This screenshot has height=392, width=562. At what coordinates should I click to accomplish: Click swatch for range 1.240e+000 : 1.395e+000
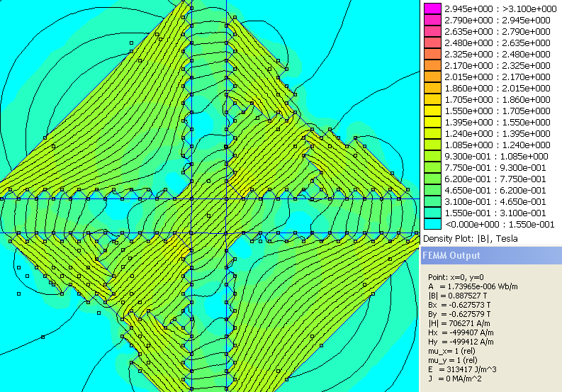[x=432, y=134]
